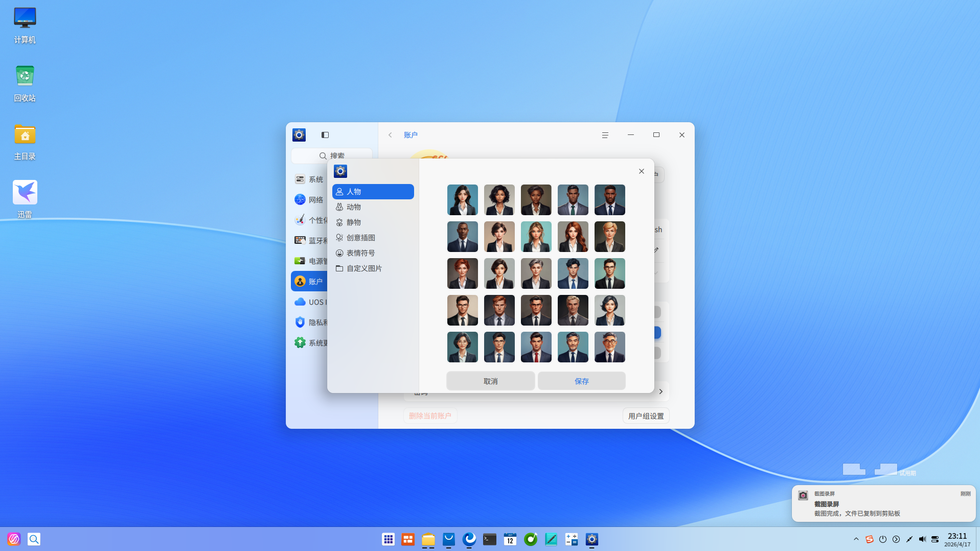Open the 自定义图片 category
This screenshot has height=551, width=980.
pyautogui.click(x=373, y=268)
